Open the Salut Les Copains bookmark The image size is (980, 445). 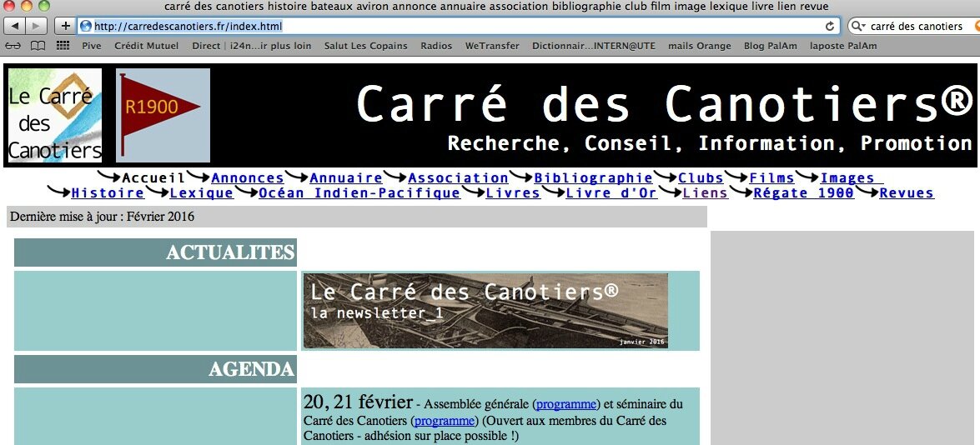(x=365, y=46)
